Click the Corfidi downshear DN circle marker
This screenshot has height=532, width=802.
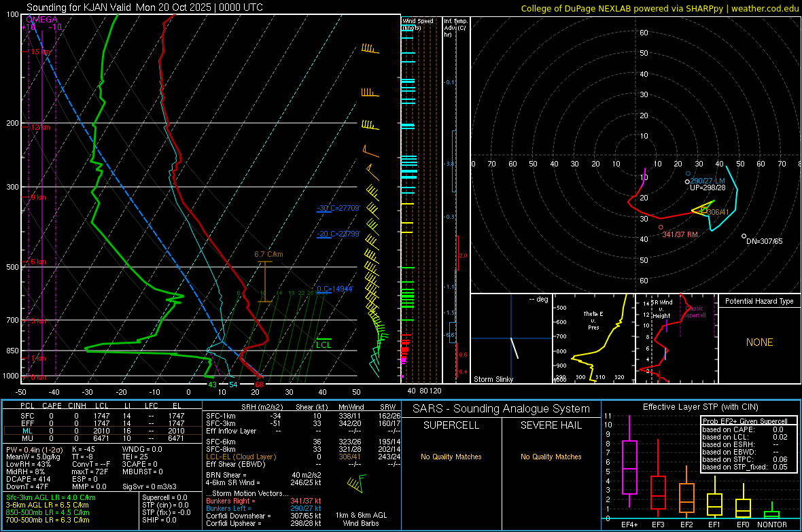click(744, 236)
